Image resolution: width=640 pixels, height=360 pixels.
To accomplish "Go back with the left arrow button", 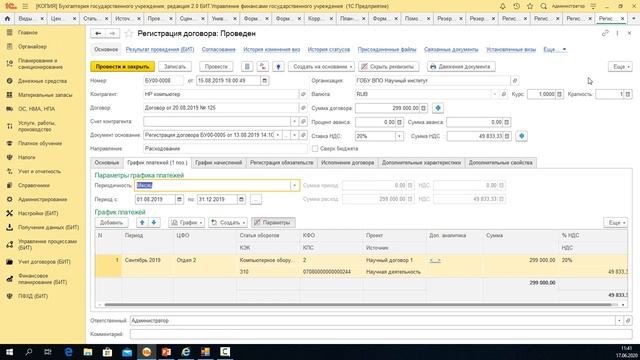I will point(98,33).
